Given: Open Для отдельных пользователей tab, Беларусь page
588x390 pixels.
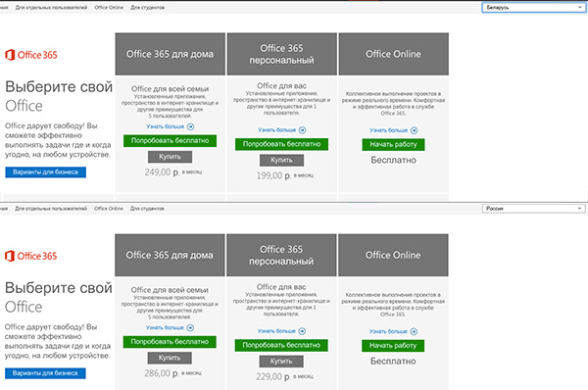Looking at the screenshot, I should tap(51, 8).
